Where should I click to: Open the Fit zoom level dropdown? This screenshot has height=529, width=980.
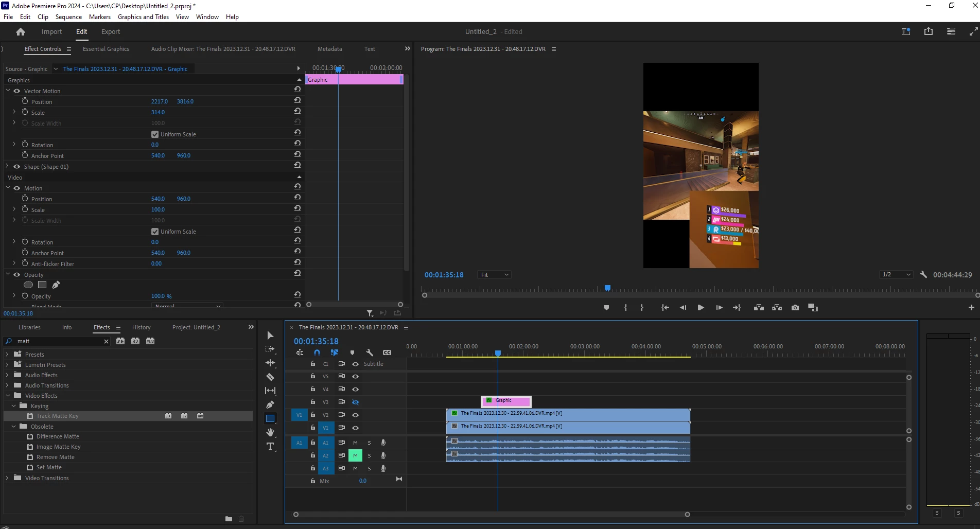pyautogui.click(x=495, y=275)
